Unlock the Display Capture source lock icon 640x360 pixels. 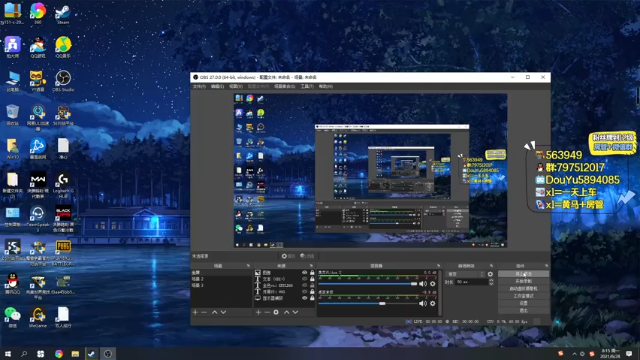click(x=312, y=298)
